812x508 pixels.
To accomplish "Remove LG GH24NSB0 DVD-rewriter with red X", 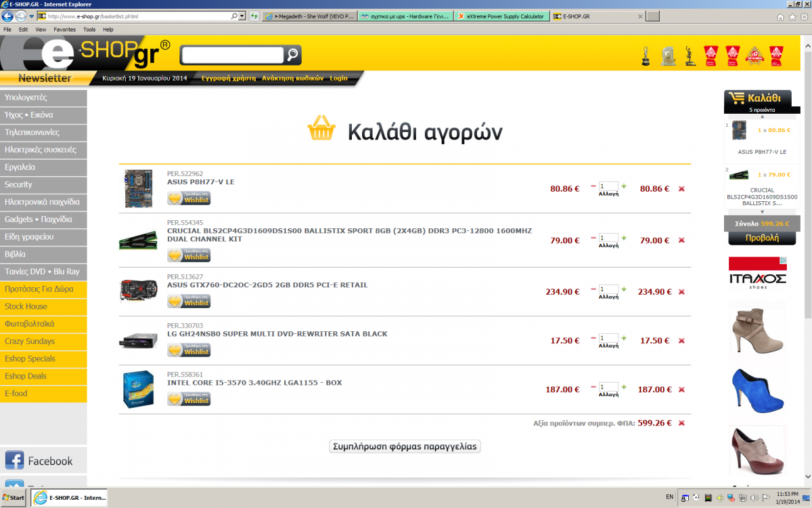I will point(681,341).
